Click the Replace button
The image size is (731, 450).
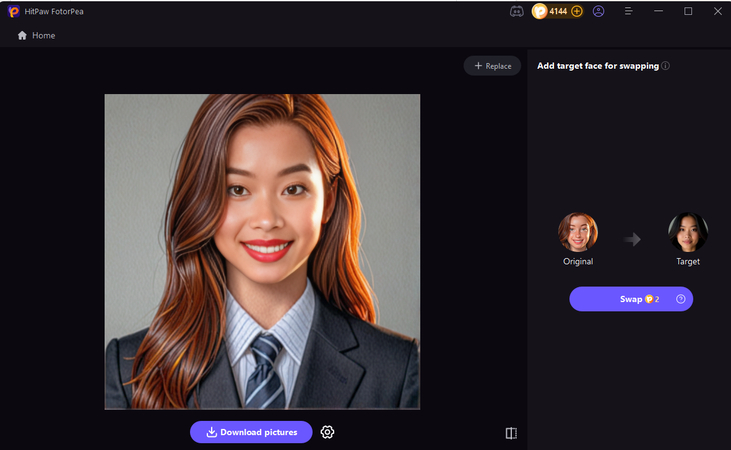point(492,66)
